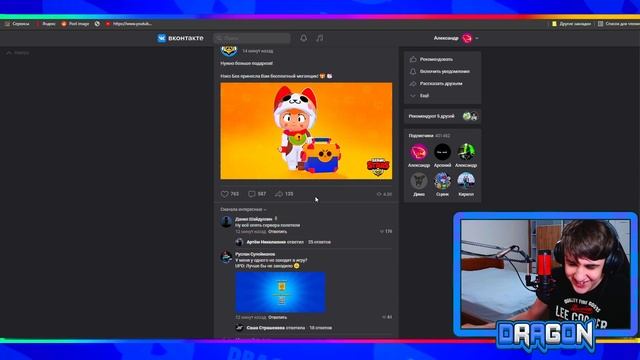Screen dimensions: 640x360
Task: Open first commenter's avatar
Action: coord(226,222)
